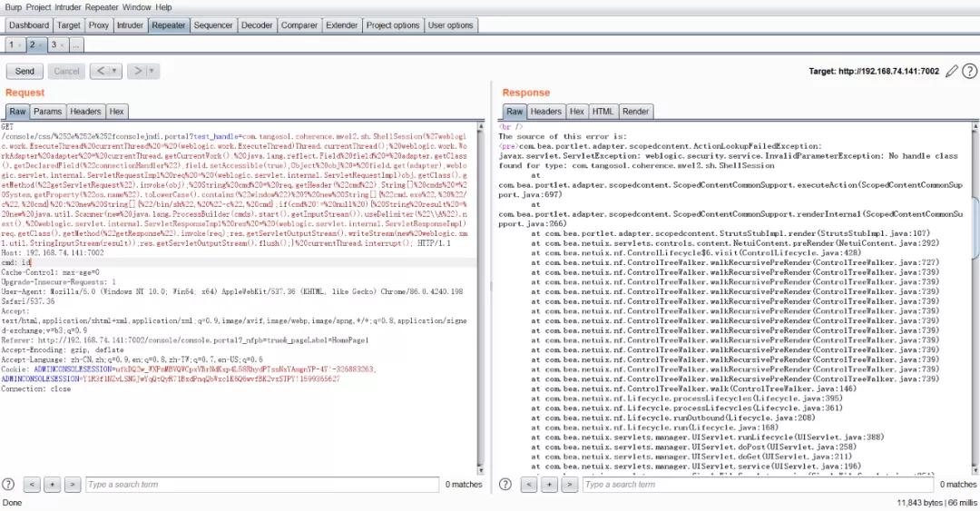The height and width of the screenshot is (511, 980).
Task: Open request search options plus button
Action: tap(53, 484)
